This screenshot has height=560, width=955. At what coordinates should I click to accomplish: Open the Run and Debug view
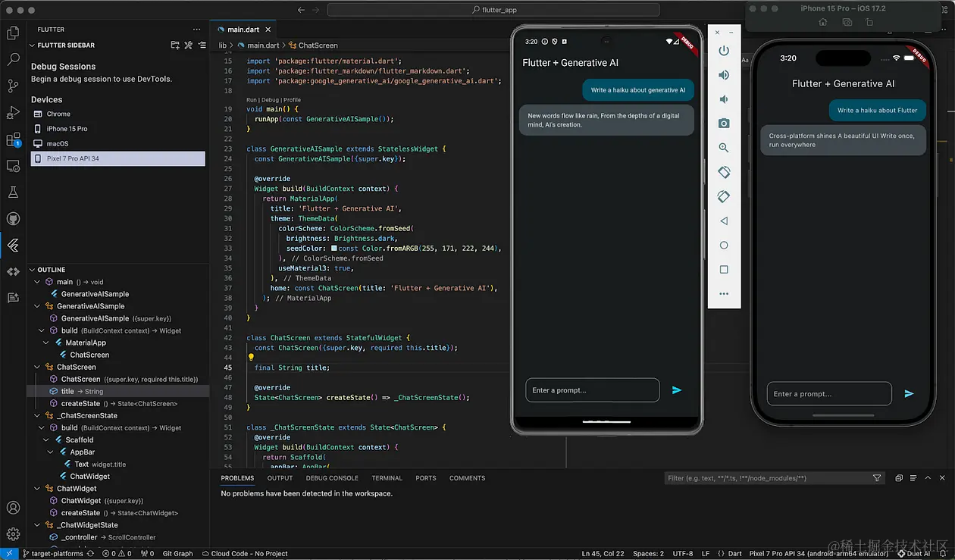pos(13,112)
